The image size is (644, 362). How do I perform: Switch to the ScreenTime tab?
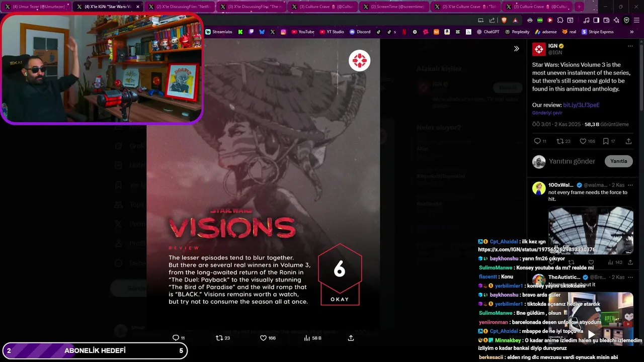coord(394,7)
